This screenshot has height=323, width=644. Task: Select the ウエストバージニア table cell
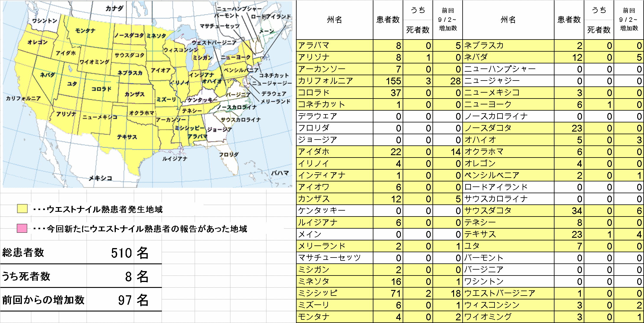(508, 293)
